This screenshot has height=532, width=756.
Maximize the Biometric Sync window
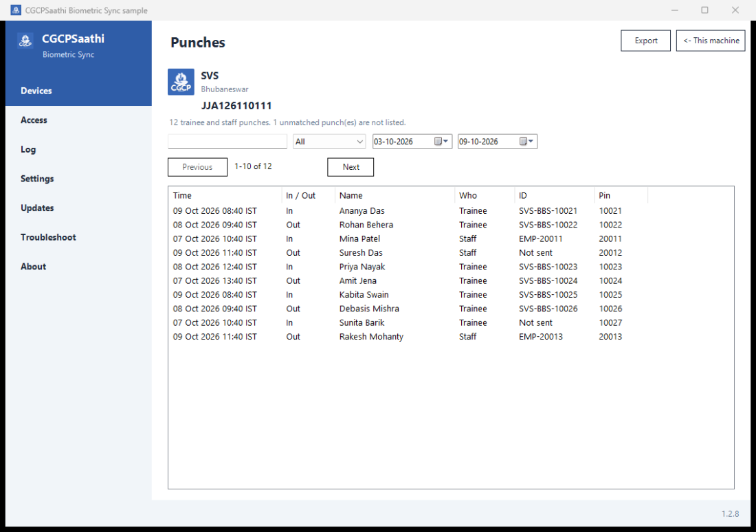(704, 10)
